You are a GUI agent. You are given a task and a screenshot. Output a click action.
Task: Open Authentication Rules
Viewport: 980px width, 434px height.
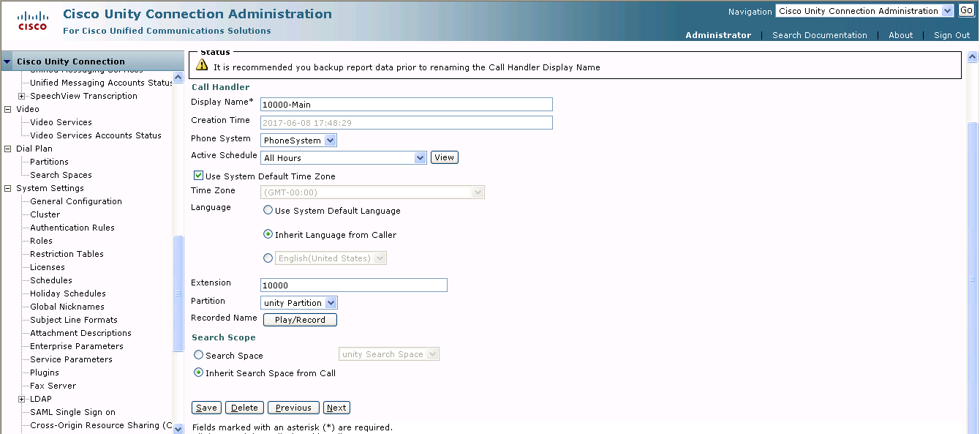[72, 228]
